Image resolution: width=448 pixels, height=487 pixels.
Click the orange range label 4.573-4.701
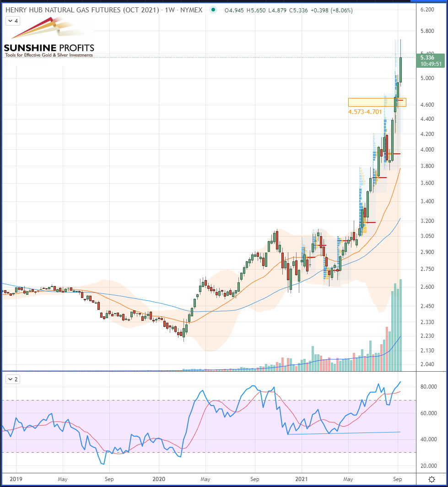click(x=365, y=112)
